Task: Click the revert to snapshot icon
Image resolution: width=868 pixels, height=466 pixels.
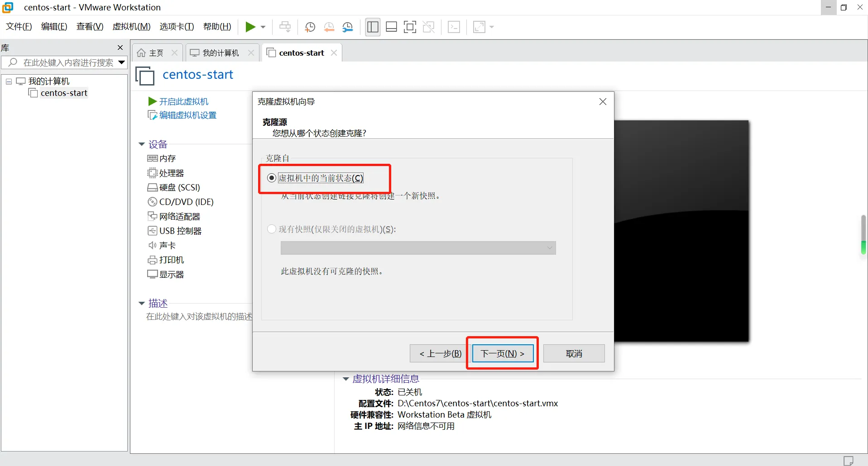Action: click(329, 27)
